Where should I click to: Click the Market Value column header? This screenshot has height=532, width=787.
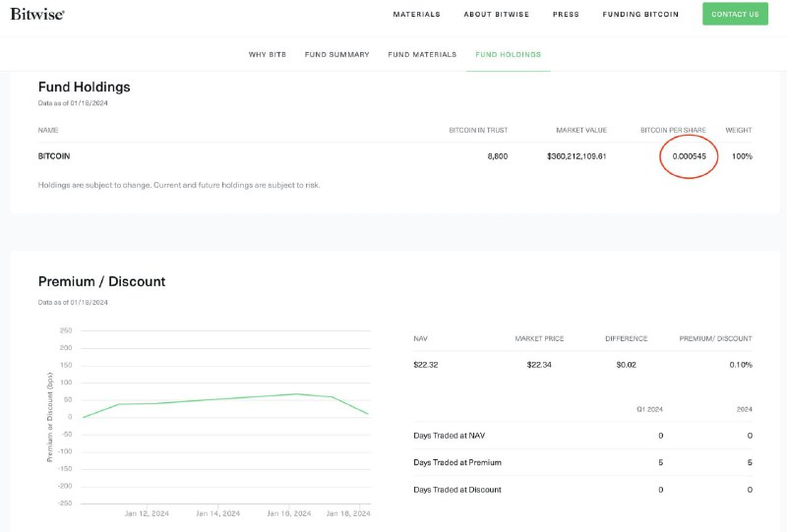581,130
